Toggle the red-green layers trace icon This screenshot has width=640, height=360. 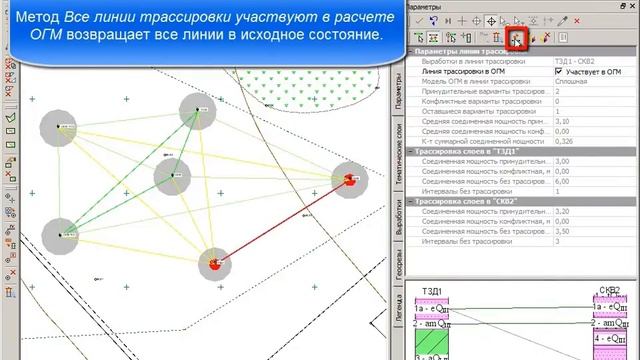[433, 38]
